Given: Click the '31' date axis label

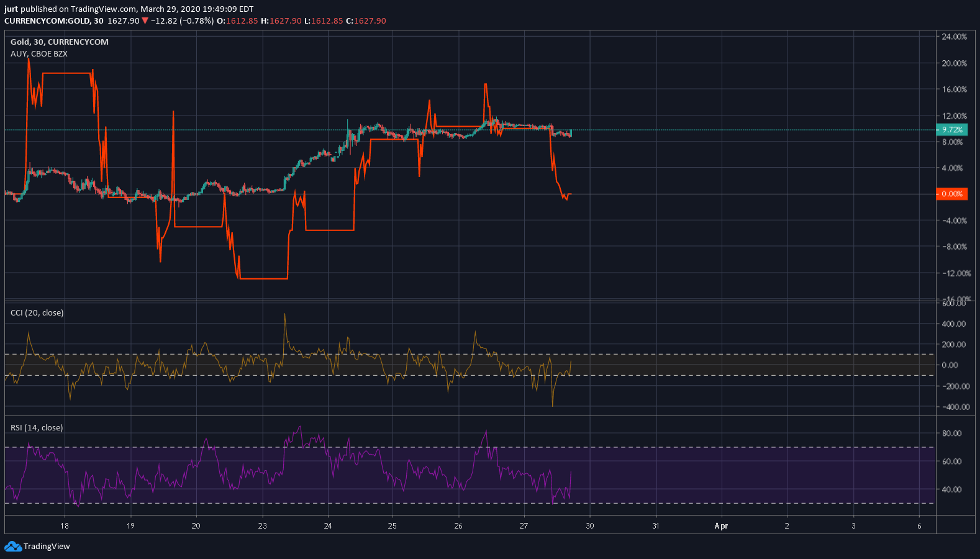Looking at the screenshot, I should [x=655, y=525].
